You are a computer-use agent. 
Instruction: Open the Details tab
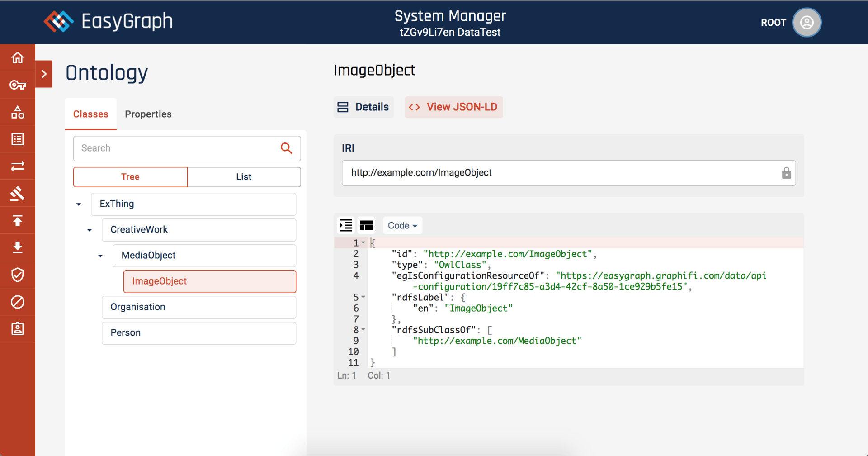pos(363,107)
